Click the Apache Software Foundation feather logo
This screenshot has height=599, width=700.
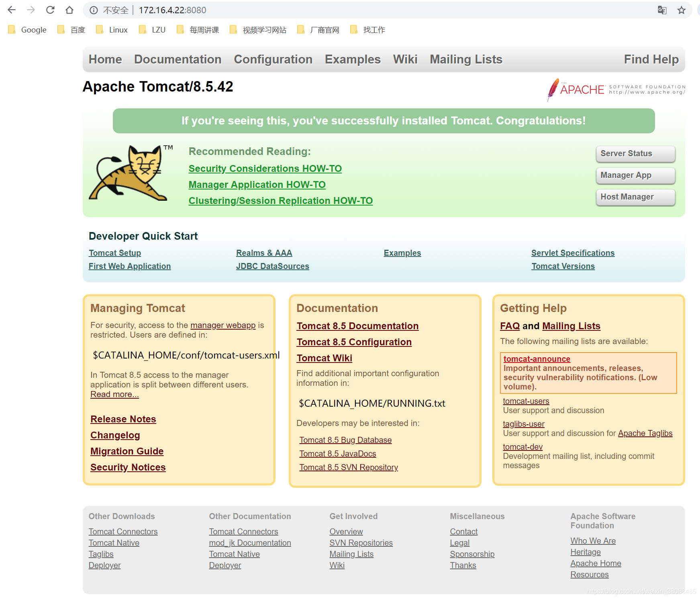(616, 90)
